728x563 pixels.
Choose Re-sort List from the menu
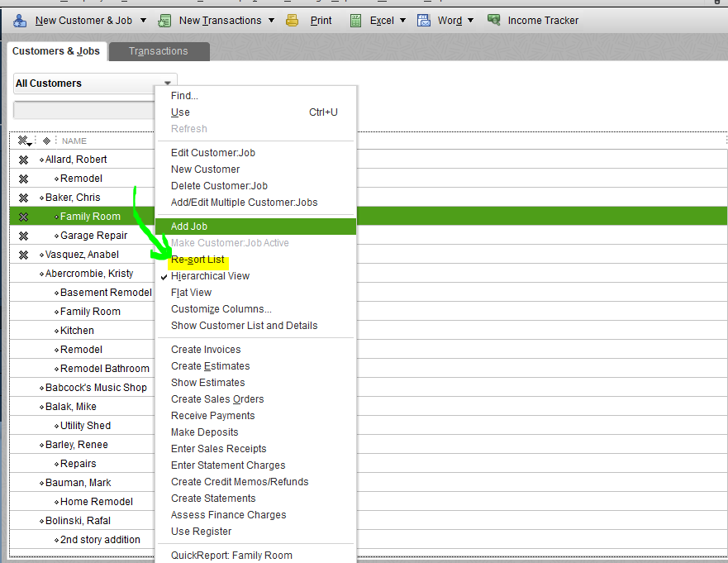197,259
